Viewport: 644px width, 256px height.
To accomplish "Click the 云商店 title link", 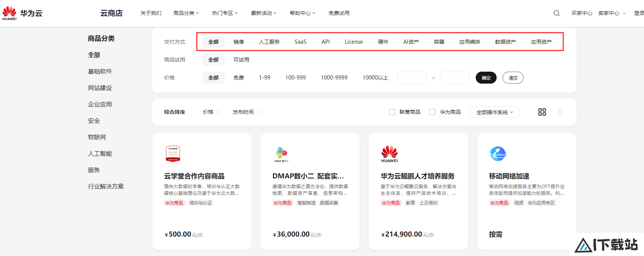I will click(x=112, y=13).
